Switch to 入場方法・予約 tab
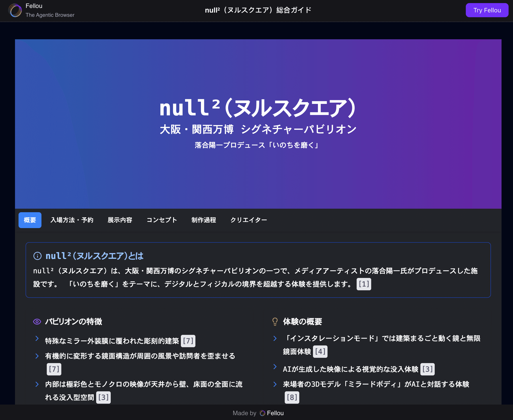Screen dimensions: 513x420 coord(72,220)
